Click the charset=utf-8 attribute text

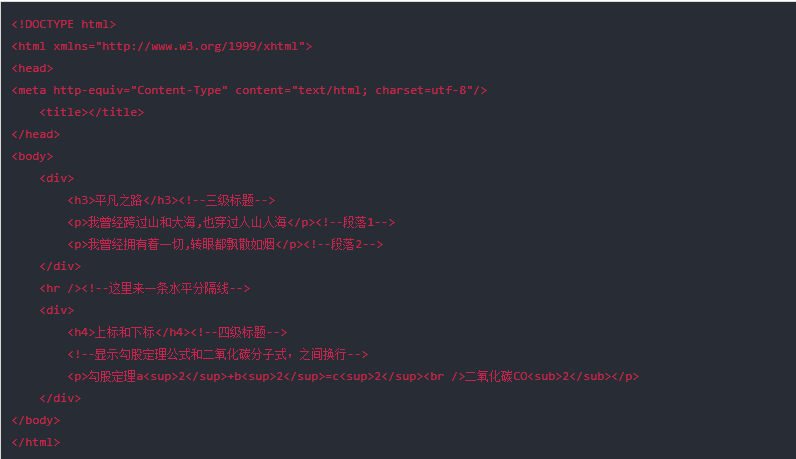click(x=420, y=90)
